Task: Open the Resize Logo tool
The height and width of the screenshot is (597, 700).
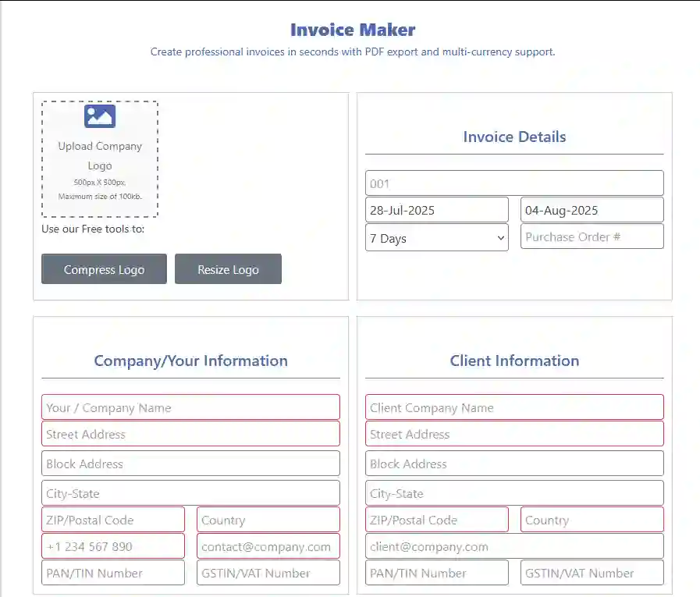Action: click(228, 268)
